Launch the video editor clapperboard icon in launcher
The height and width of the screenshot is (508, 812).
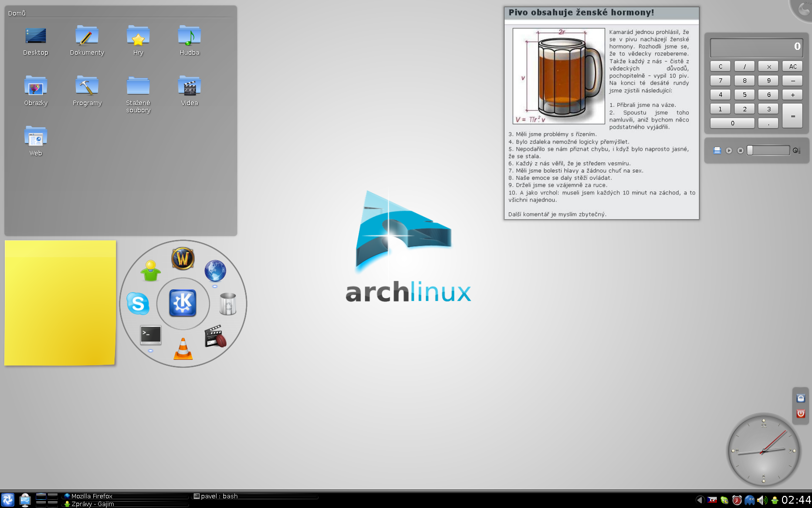click(216, 336)
